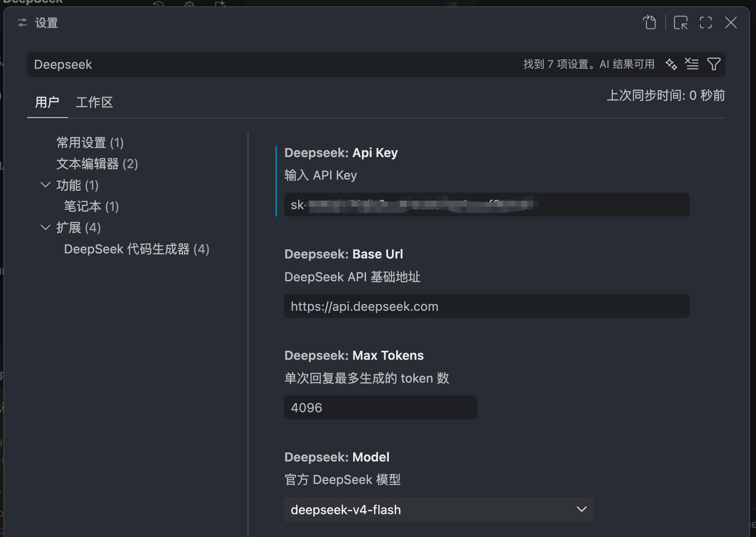Click the '找到 7 项设置。AI 结果可用' result count
The image size is (756, 537).
point(589,64)
